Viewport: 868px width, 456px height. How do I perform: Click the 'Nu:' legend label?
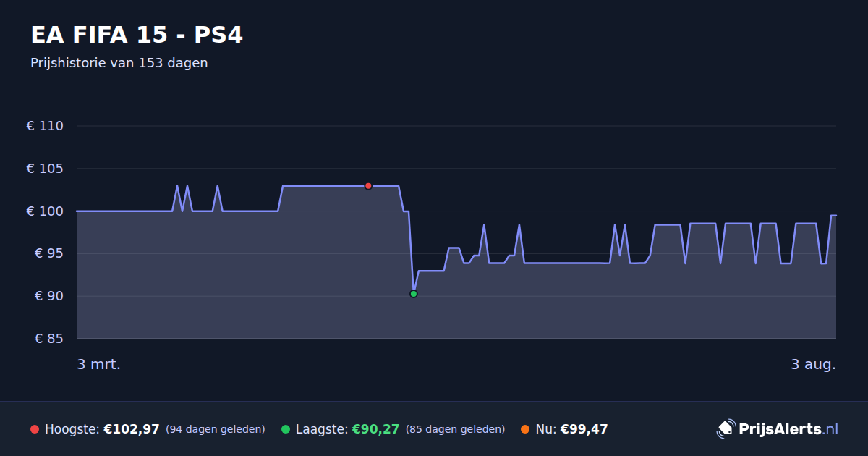pyautogui.click(x=545, y=429)
